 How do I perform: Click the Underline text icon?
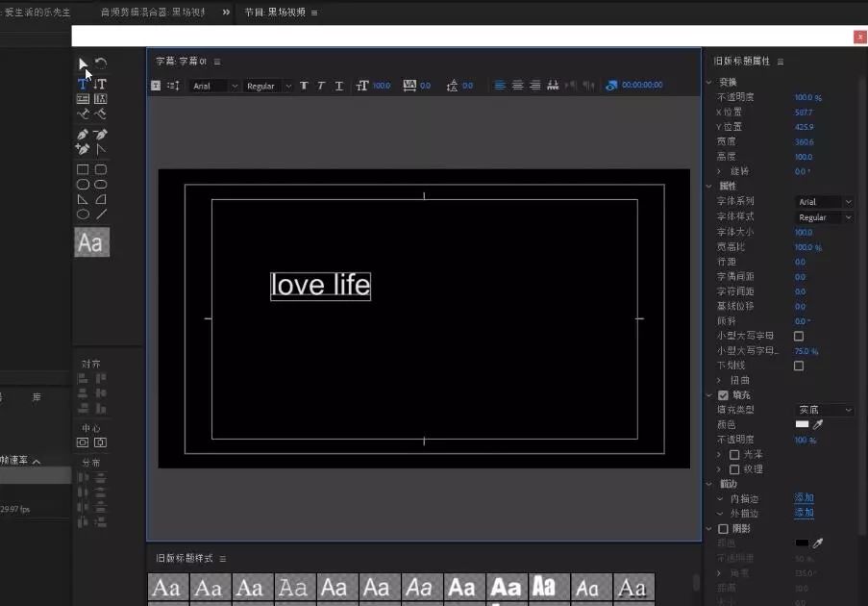pyautogui.click(x=338, y=86)
